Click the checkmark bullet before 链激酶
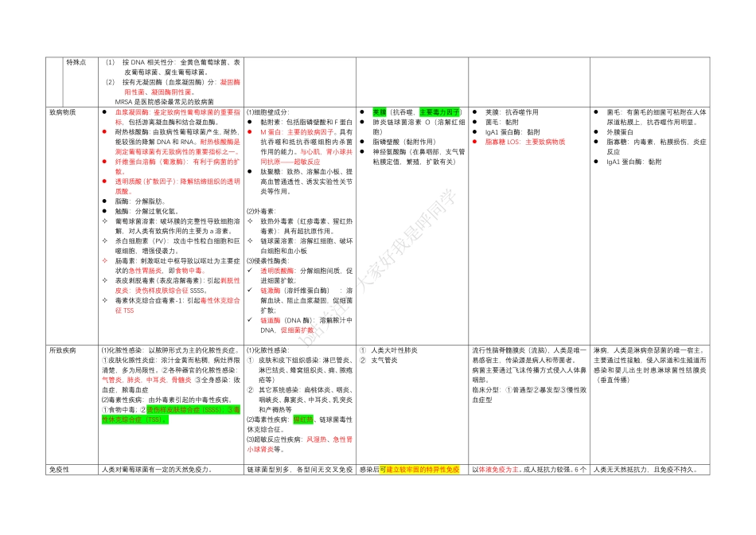 (249, 291)
